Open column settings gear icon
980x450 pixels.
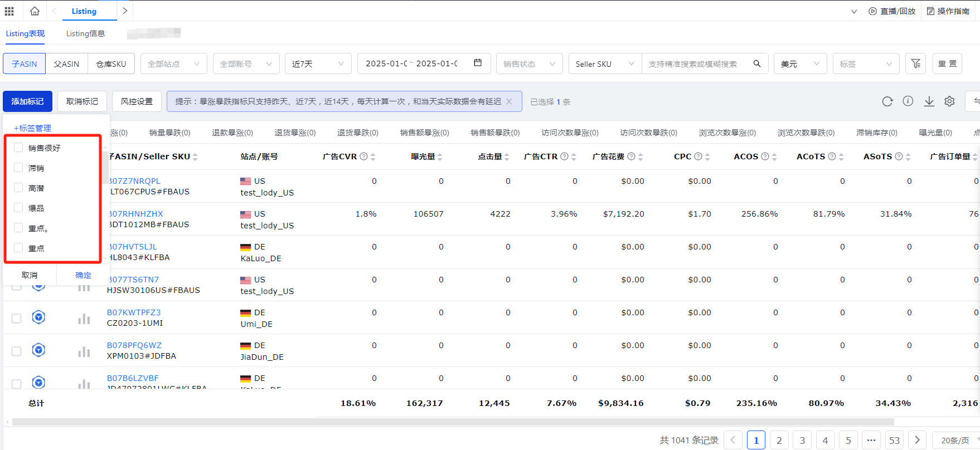tap(950, 101)
